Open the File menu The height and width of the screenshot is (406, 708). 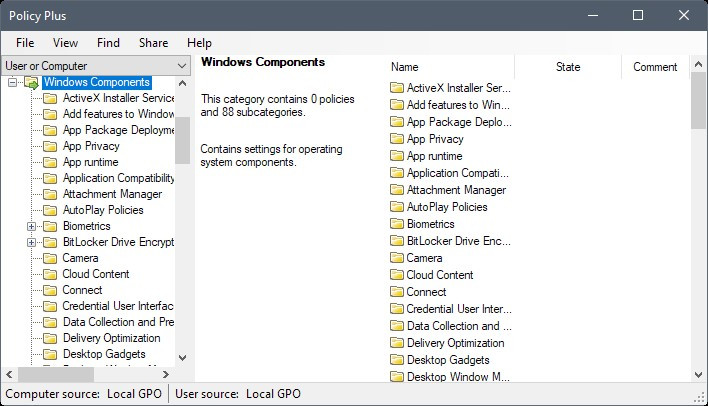[x=25, y=43]
